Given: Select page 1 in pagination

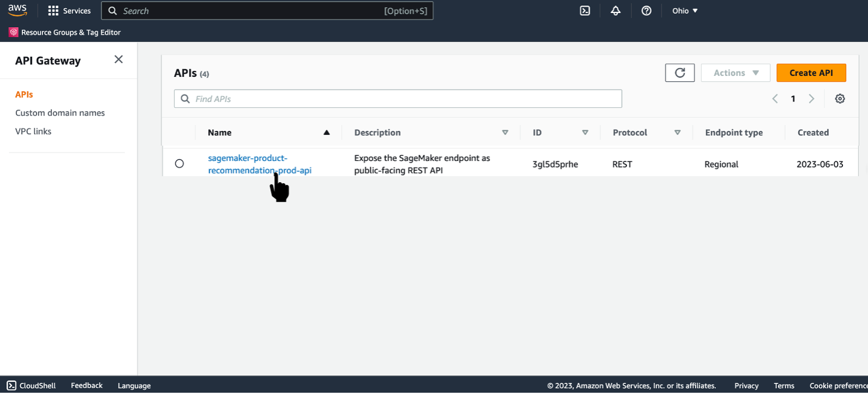Looking at the screenshot, I should 793,99.
